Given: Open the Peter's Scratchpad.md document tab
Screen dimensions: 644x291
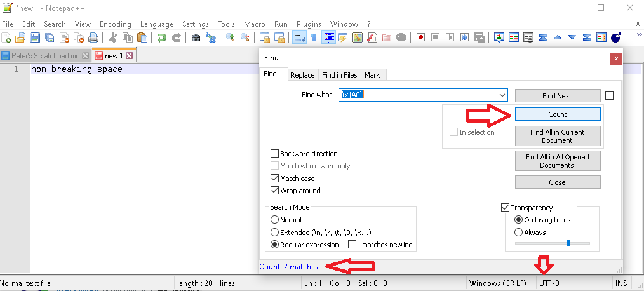Looking at the screenshot, I should tap(45, 55).
